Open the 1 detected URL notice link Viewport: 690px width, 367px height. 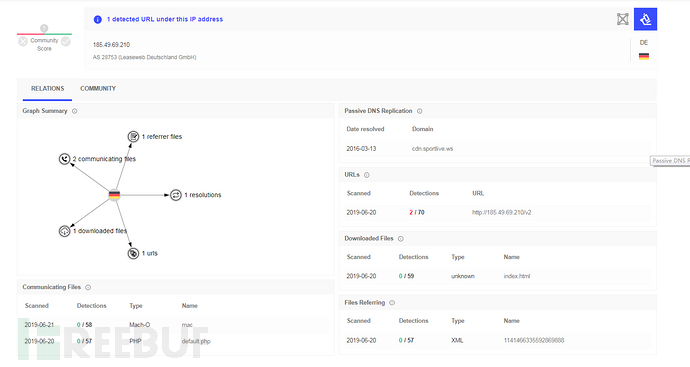click(x=165, y=19)
